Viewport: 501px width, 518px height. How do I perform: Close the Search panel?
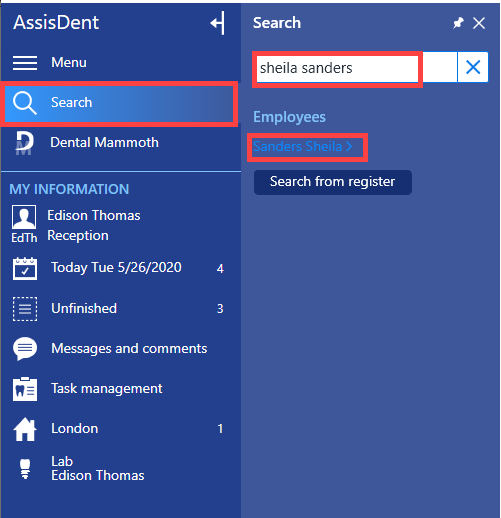[x=479, y=23]
